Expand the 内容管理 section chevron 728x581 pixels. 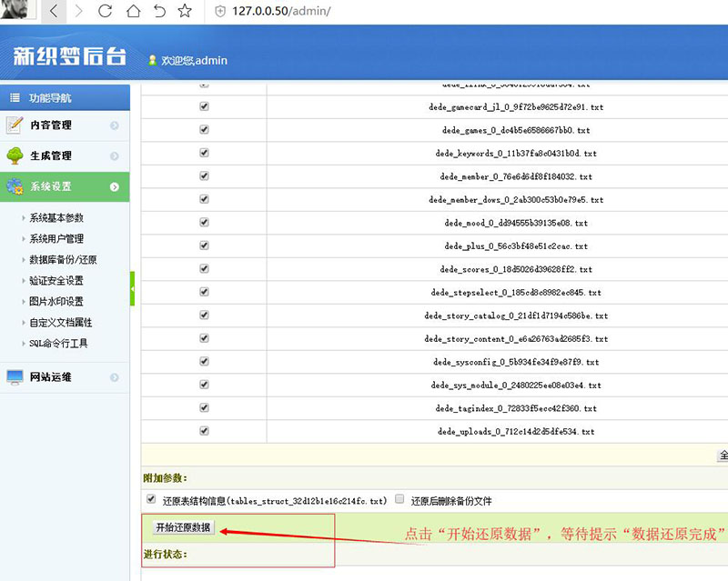(x=115, y=125)
